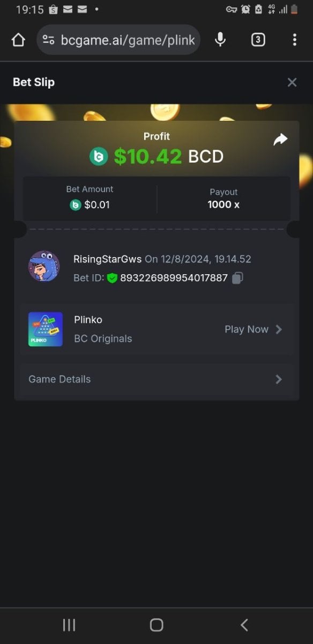Tap the browser home icon
This screenshot has height=644, width=313.
[x=18, y=40]
